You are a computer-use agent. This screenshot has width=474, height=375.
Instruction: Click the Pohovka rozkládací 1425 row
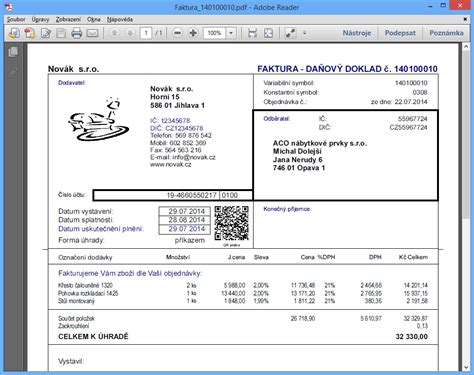(x=243, y=293)
